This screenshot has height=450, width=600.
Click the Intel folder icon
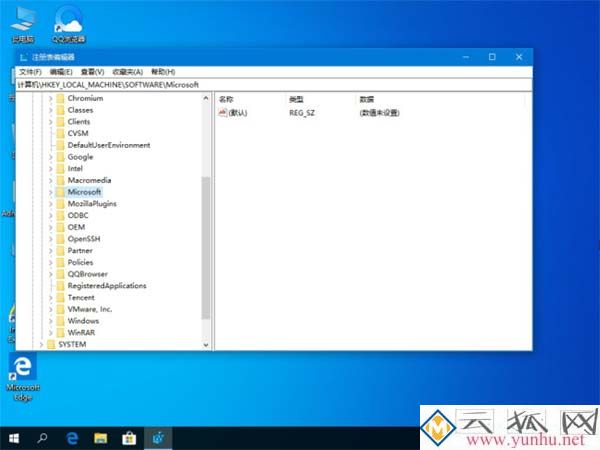(60, 169)
